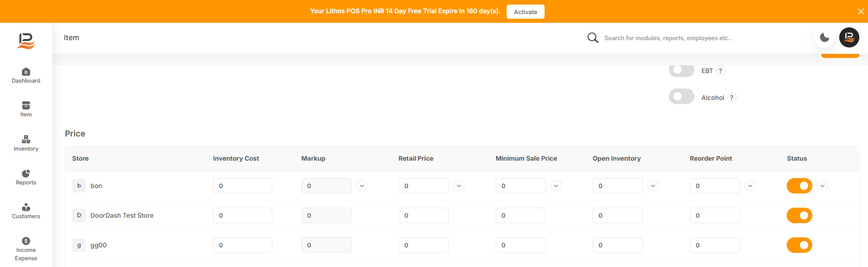Toggle dark mode moon icon
The width and height of the screenshot is (868, 267).
click(x=825, y=37)
